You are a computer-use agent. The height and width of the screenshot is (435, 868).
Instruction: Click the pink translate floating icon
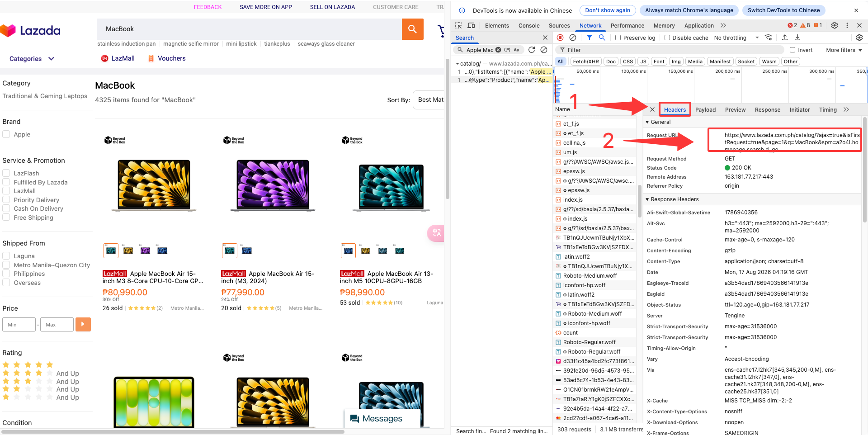tap(436, 233)
